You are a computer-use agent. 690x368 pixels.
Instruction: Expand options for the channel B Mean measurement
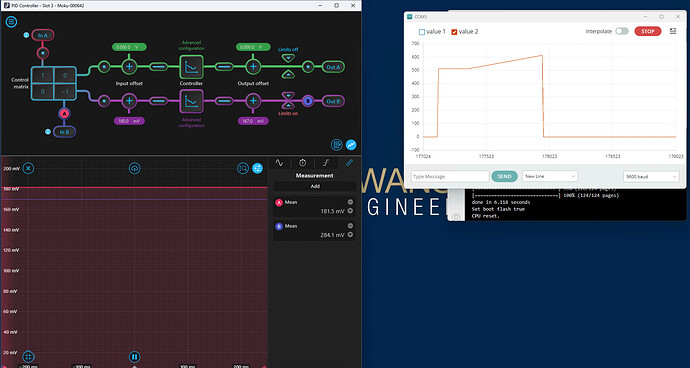coord(350,235)
